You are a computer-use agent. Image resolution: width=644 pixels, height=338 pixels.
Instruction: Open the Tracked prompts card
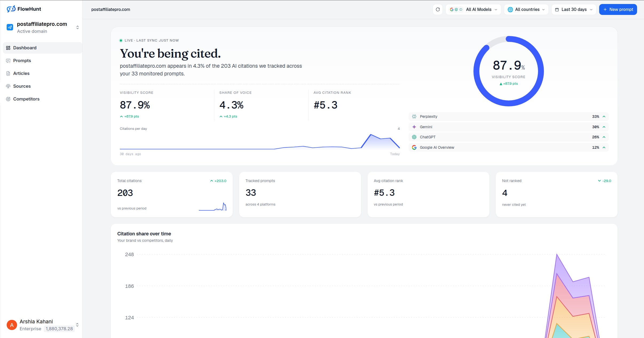tap(300, 194)
